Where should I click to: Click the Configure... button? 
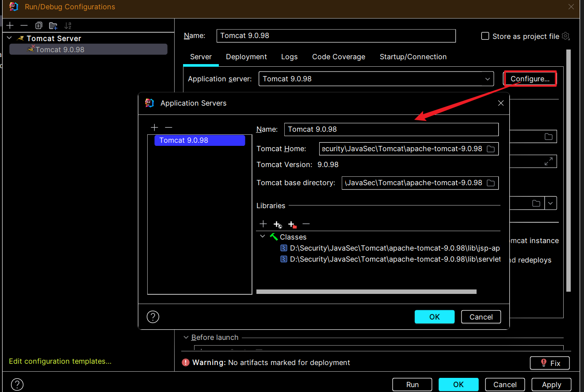tap(530, 79)
